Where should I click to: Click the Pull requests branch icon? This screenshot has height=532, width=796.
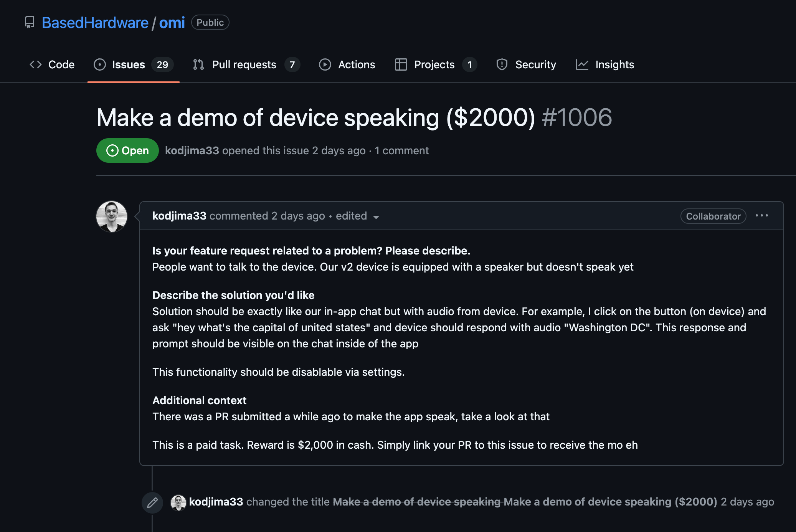coord(198,64)
